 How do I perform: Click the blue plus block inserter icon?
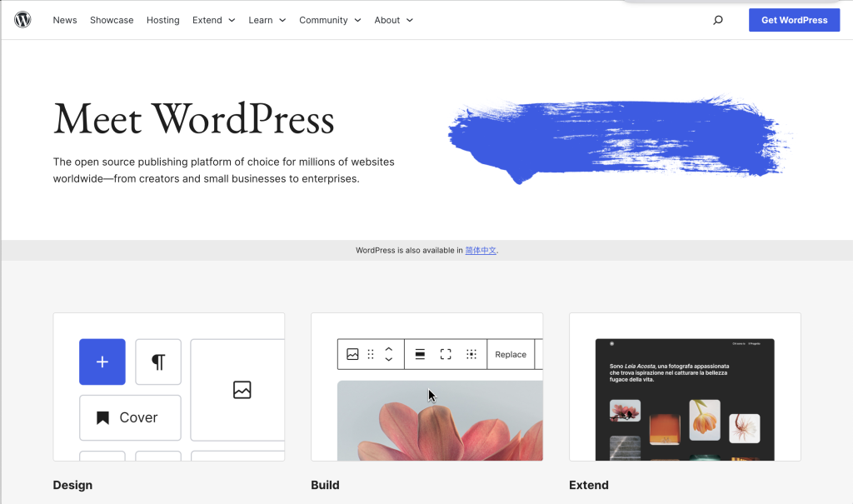102,362
